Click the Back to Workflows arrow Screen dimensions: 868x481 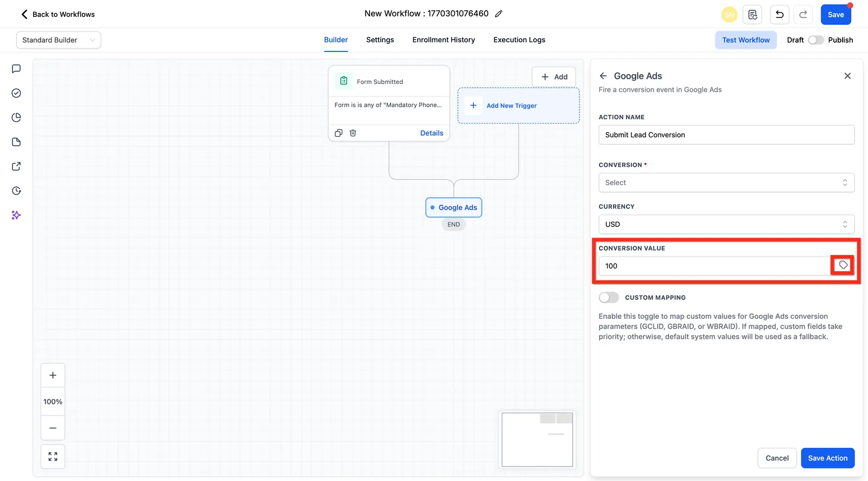pos(24,14)
